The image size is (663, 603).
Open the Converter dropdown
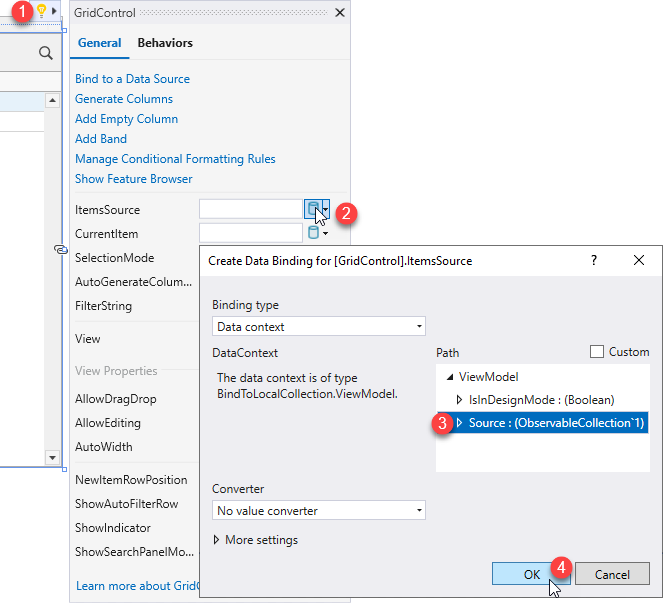click(x=319, y=510)
